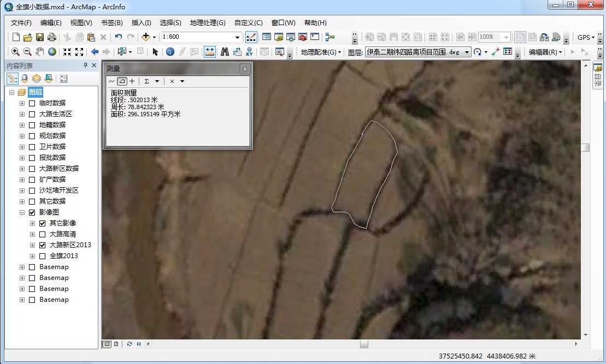Click the Add Control Points tool

496,52
